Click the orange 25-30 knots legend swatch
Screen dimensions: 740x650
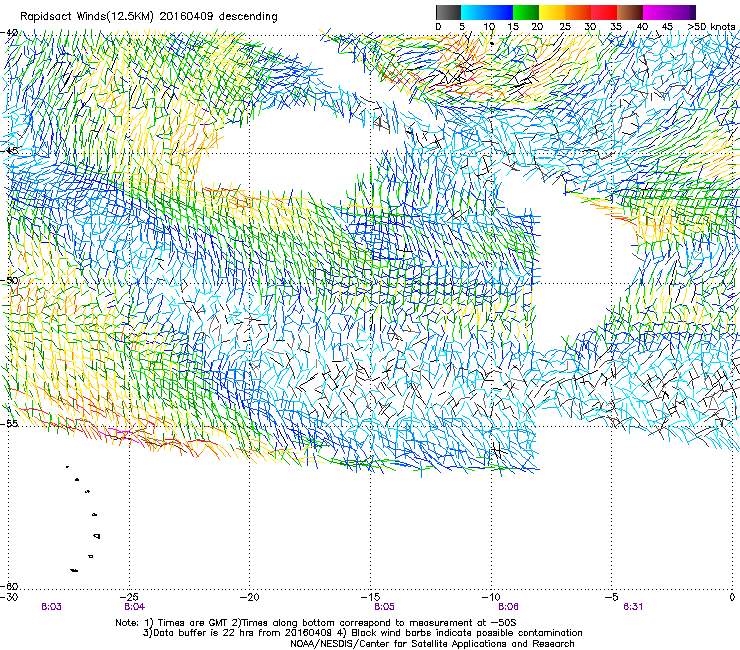coord(578,12)
